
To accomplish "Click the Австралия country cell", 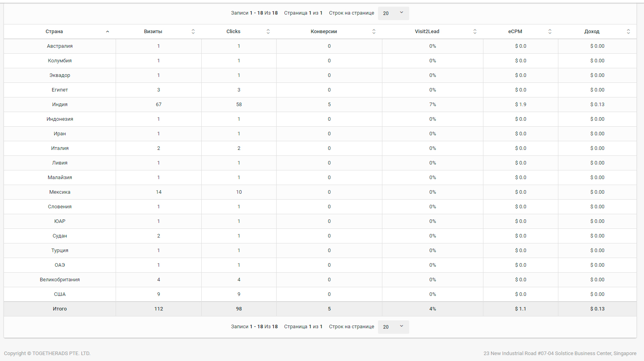I will [x=60, y=46].
